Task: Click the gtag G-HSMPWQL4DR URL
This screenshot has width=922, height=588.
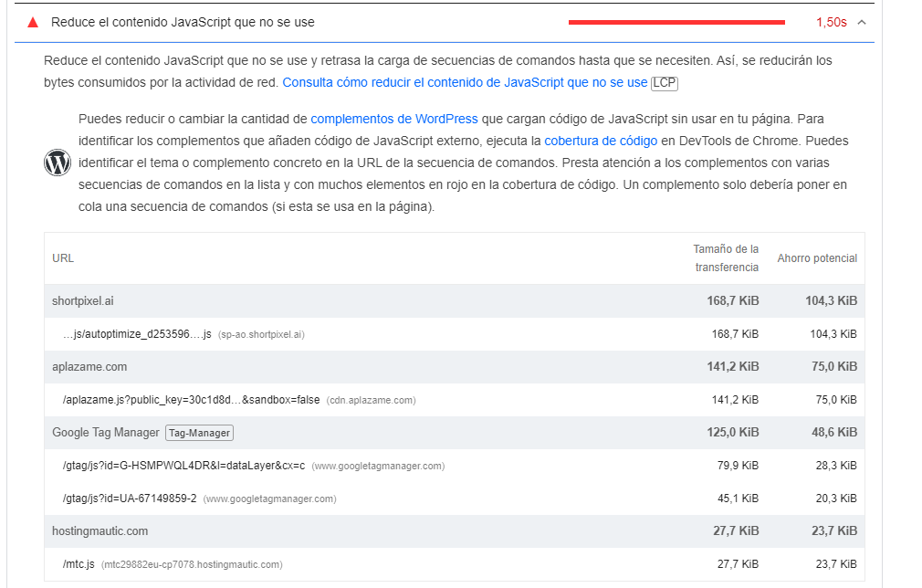Action: (183, 466)
